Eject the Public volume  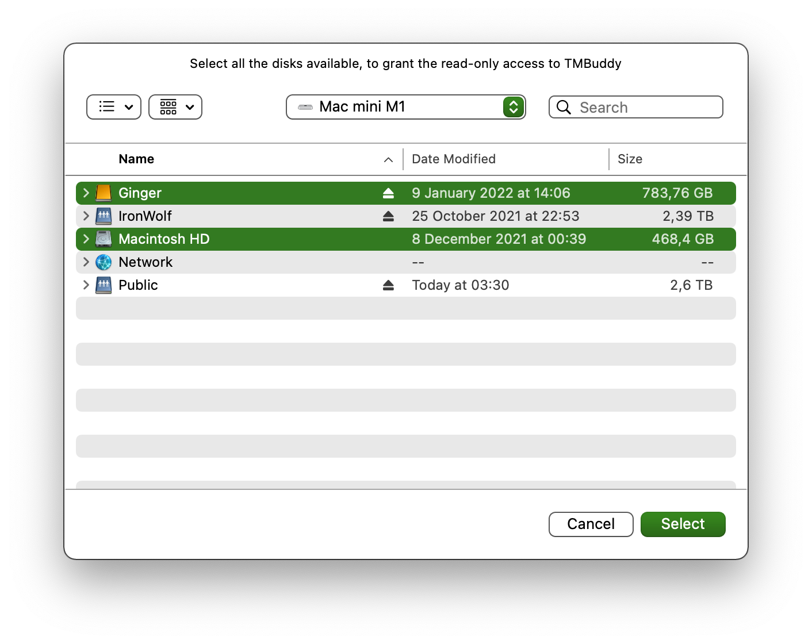388,285
